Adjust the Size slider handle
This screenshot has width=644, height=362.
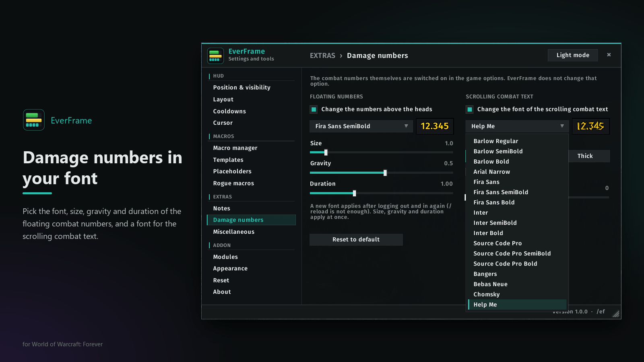click(326, 152)
